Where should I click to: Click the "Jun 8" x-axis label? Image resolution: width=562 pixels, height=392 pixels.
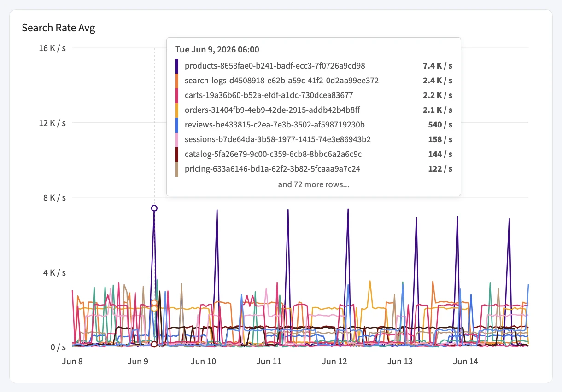[72, 362]
